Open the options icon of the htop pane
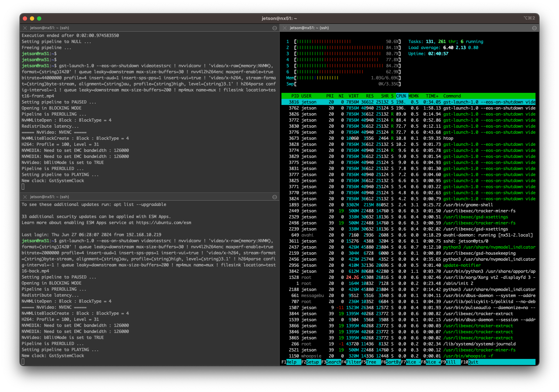This screenshot has height=392, width=559. (534, 28)
